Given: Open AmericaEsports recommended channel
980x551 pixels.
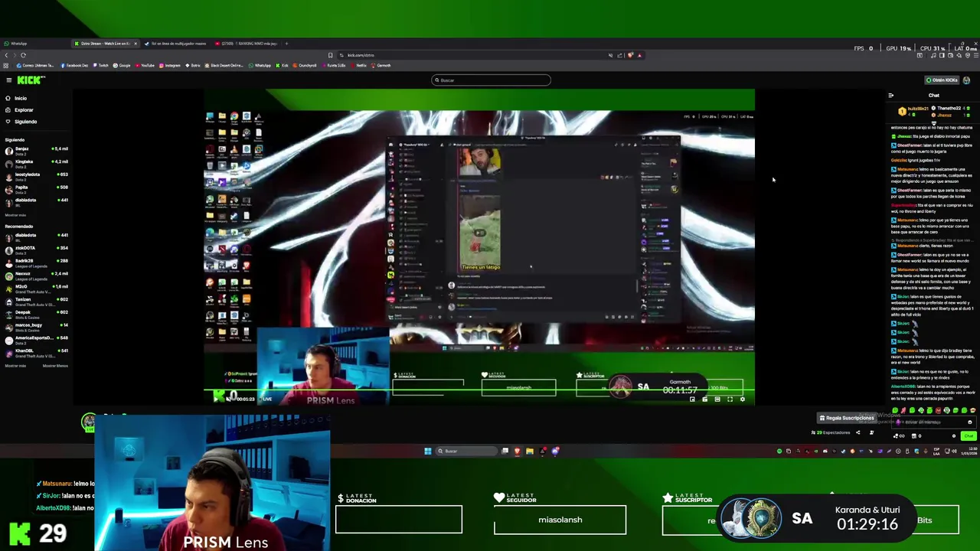Looking at the screenshot, I should (36, 339).
